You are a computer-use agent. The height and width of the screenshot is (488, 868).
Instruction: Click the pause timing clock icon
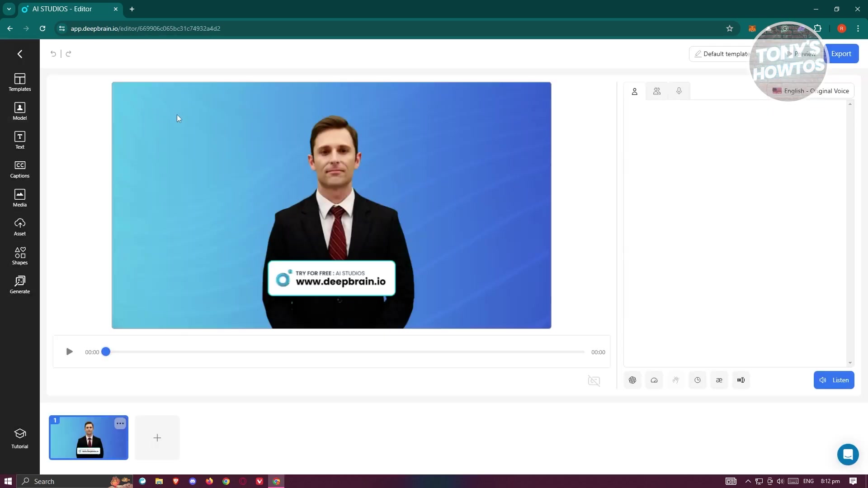(x=698, y=380)
